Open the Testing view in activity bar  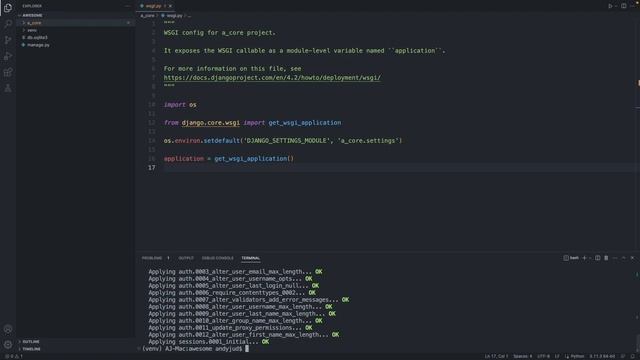[x=8, y=88]
